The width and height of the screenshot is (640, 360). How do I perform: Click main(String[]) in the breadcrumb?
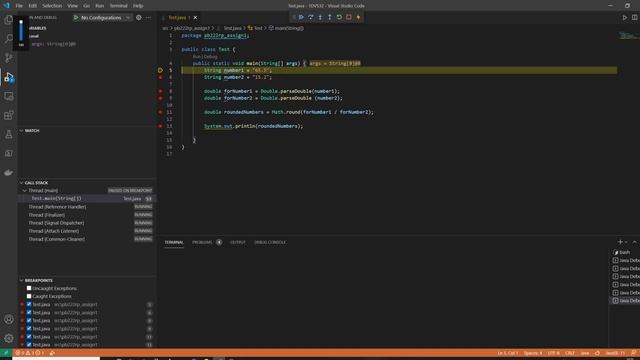point(289,28)
